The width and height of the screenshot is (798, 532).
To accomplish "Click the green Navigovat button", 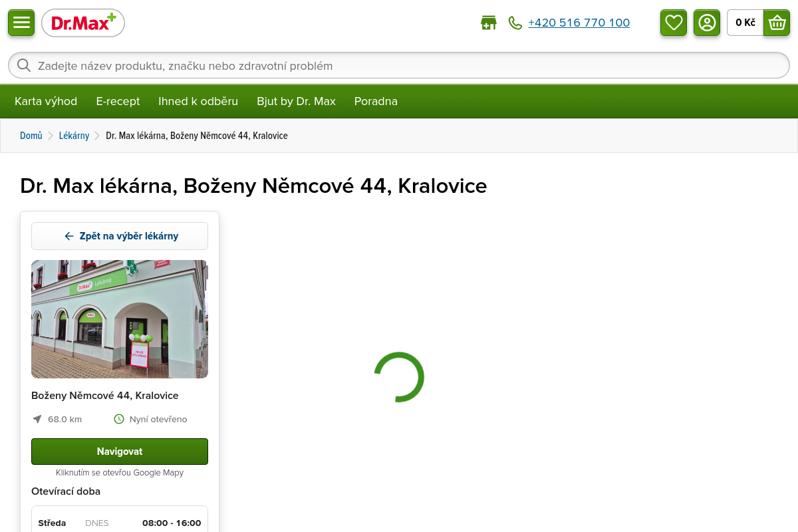I will coord(120,452).
